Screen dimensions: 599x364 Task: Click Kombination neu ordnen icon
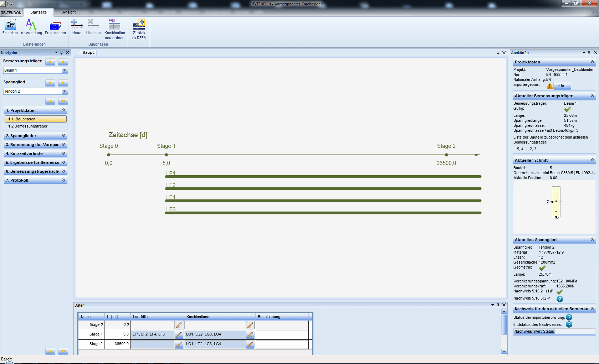114,29
